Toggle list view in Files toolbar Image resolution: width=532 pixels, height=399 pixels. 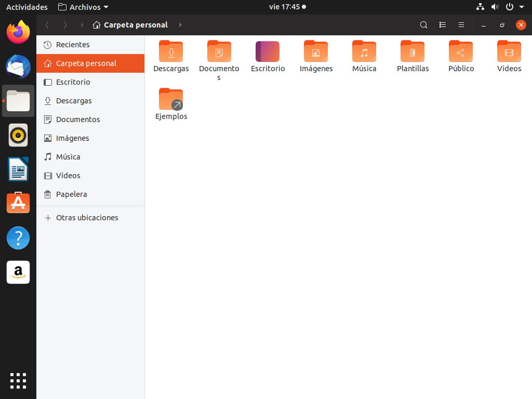443,25
